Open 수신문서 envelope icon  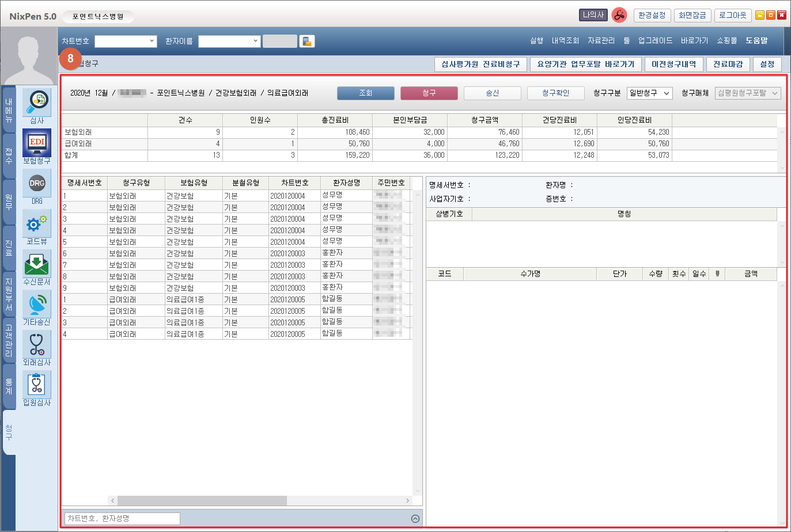tap(37, 264)
